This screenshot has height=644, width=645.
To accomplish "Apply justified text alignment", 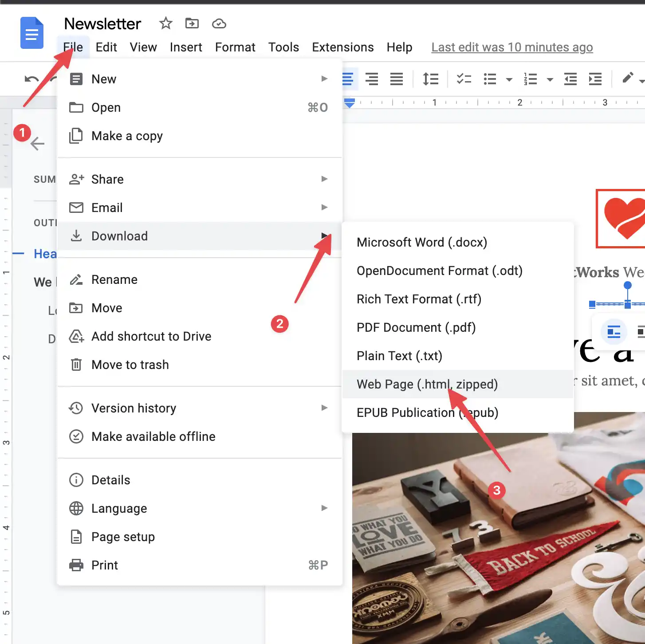I will pos(397,79).
